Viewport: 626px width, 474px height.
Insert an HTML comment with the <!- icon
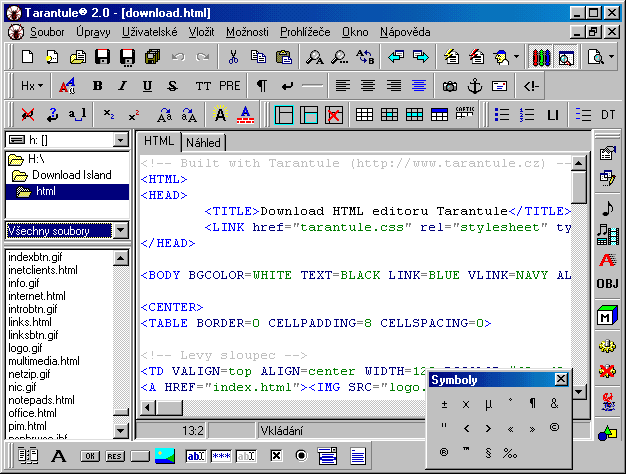click(531, 86)
